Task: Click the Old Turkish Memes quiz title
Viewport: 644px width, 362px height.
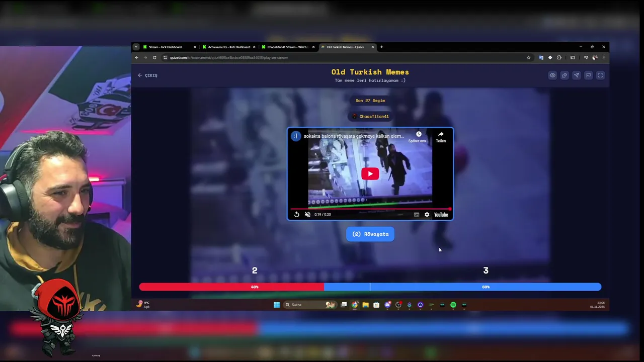Action: [370, 72]
